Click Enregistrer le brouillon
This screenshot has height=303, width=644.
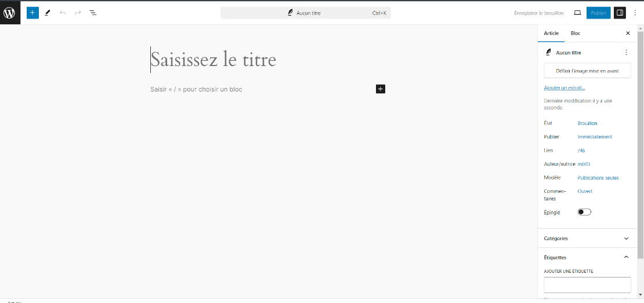539,13
